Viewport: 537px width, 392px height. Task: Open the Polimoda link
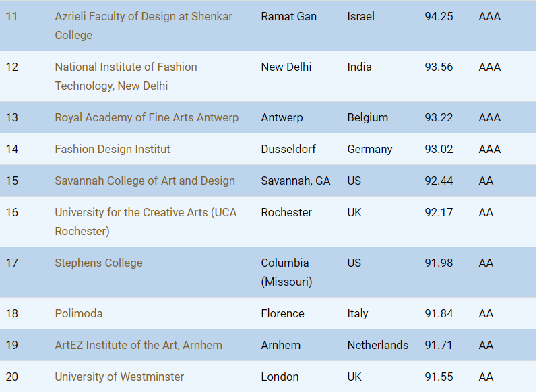click(79, 313)
